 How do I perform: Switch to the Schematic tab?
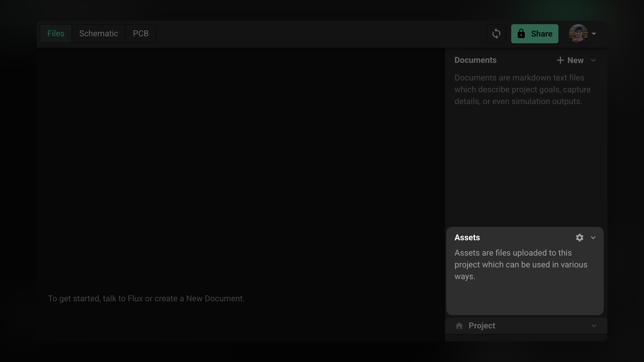tap(99, 34)
